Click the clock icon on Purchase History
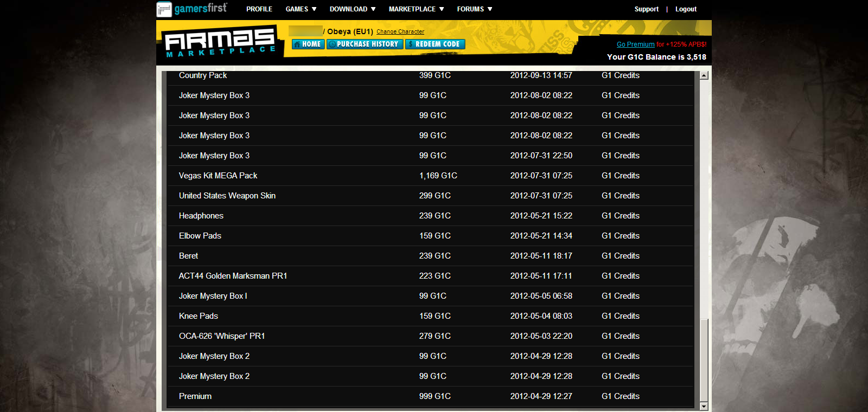The width and height of the screenshot is (868, 412). tap(332, 44)
